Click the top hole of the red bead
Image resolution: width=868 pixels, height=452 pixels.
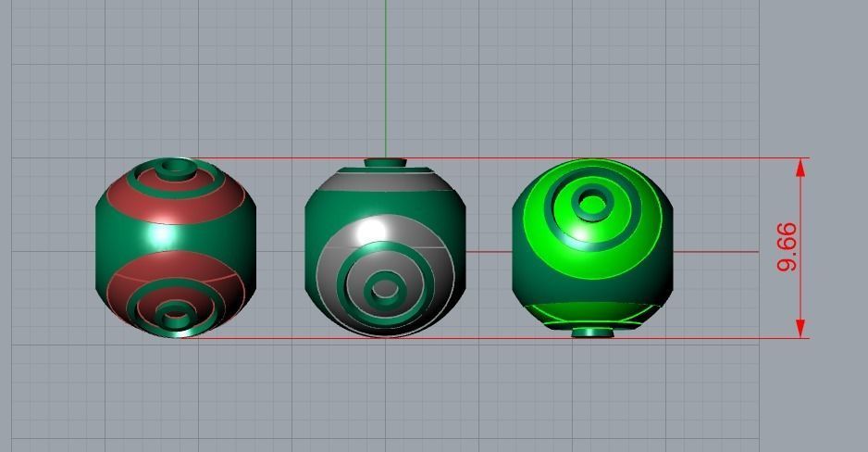pos(175,166)
